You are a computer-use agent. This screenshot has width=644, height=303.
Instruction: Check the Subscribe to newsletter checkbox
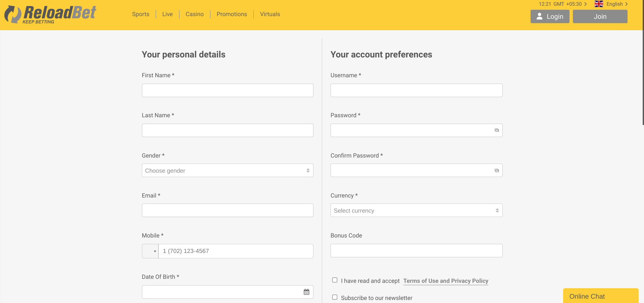335,297
